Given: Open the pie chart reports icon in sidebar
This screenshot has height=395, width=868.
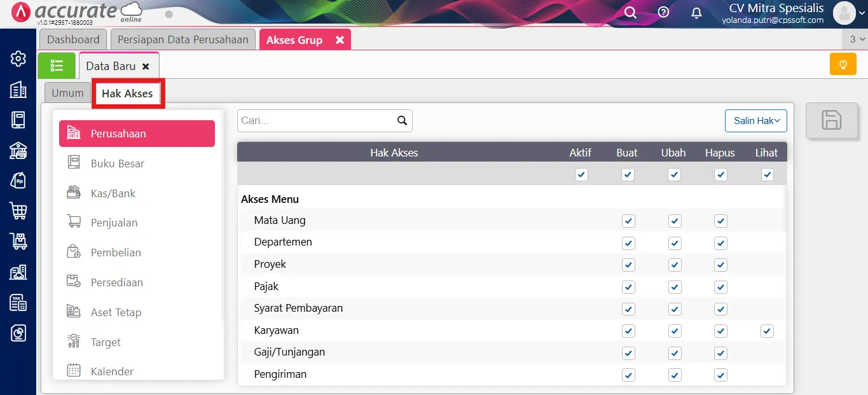Looking at the screenshot, I should point(17,333).
